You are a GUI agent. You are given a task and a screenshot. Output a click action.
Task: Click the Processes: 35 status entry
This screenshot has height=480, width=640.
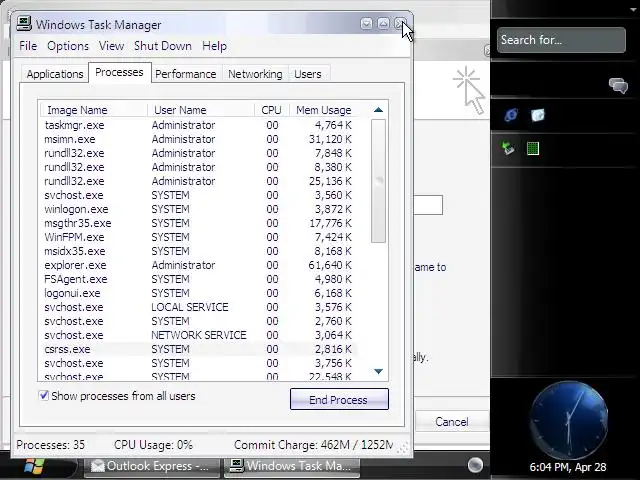(x=51, y=444)
